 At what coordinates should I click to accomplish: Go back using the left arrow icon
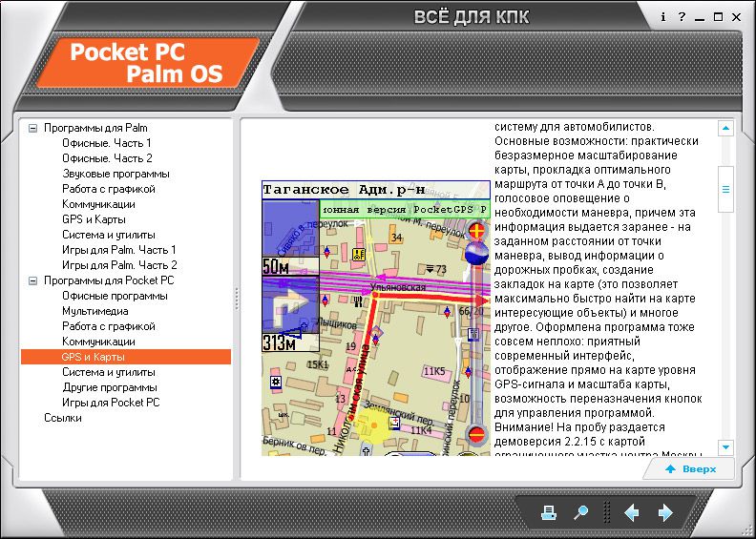[x=631, y=512]
